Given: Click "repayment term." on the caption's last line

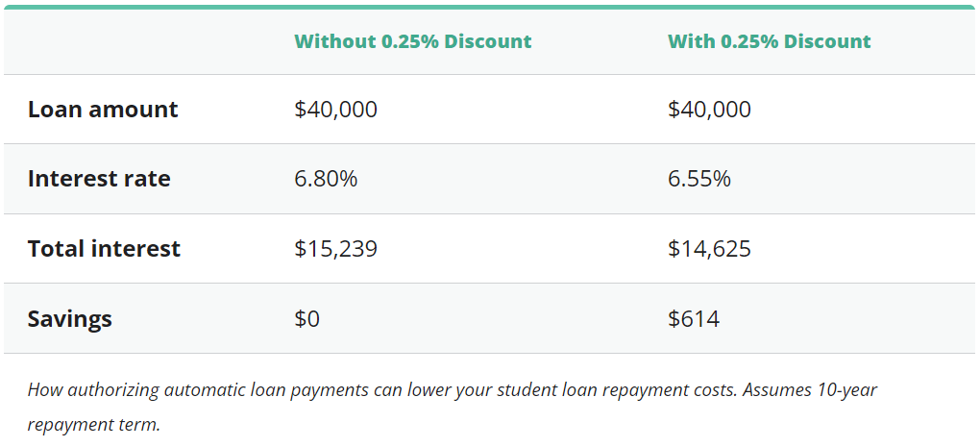Looking at the screenshot, I should click(x=93, y=424).
